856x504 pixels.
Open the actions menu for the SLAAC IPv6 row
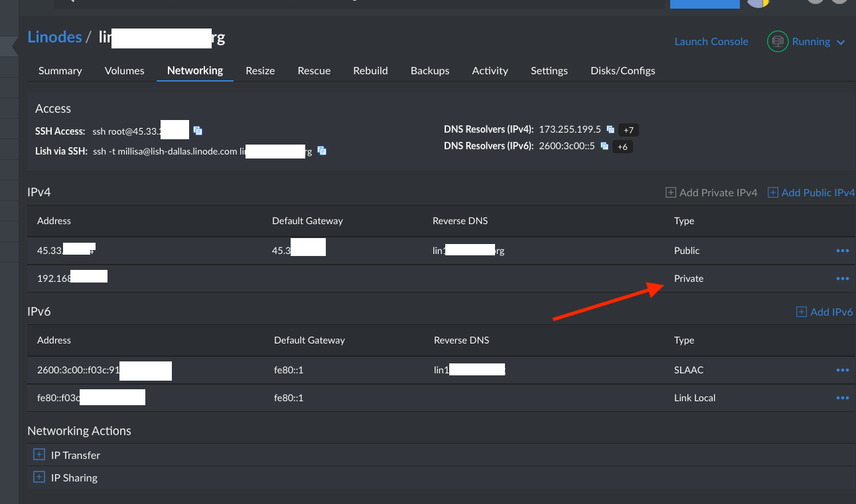click(x=843, y=370)
